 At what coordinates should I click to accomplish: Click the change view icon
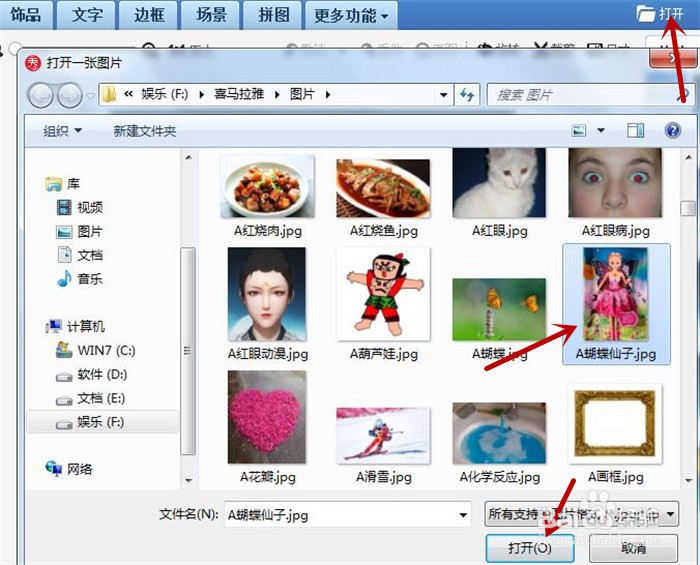[579, 131]
